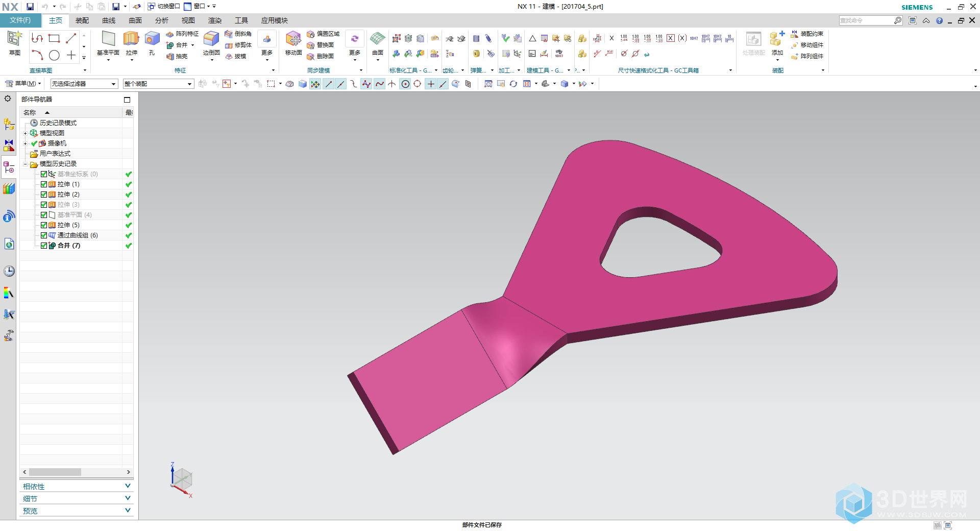This screenshot has height=531, width=980.
Task: Toggle checkbox for 通过曲线组 (6)
Action: 44,235
